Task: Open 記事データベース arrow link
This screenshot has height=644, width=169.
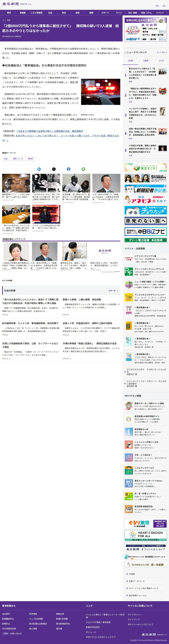Action: [x=137, y=581]
